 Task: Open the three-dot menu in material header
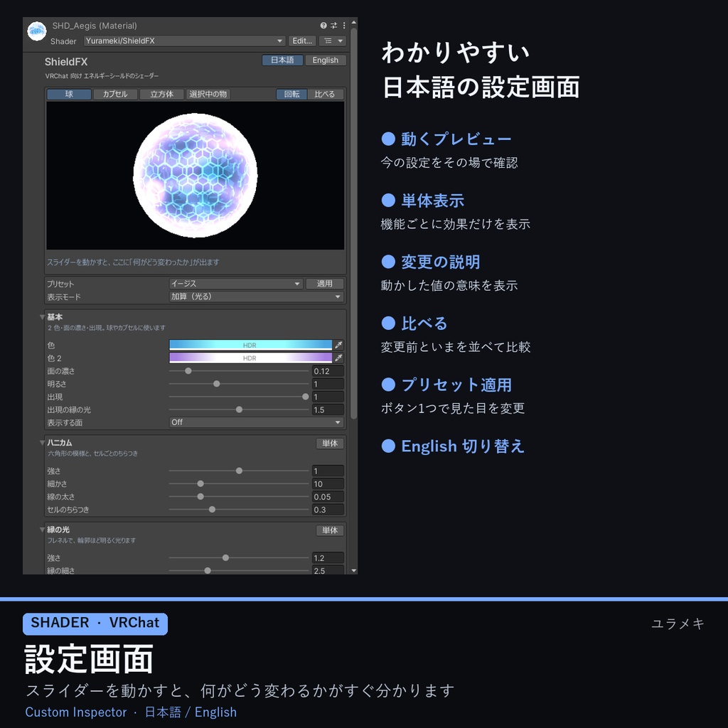pyautogui.click(x=344, y=26)
